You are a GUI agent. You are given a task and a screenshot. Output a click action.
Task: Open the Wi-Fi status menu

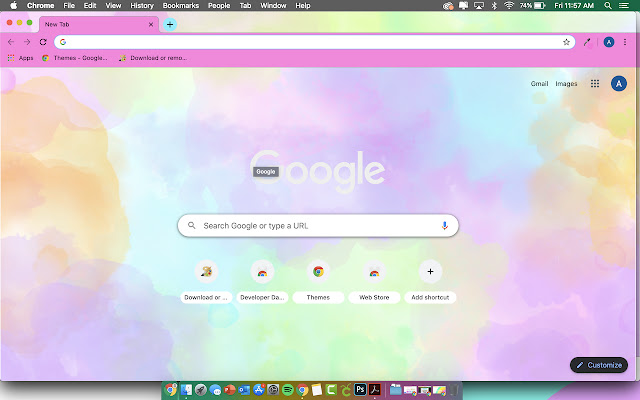point(508,6)
